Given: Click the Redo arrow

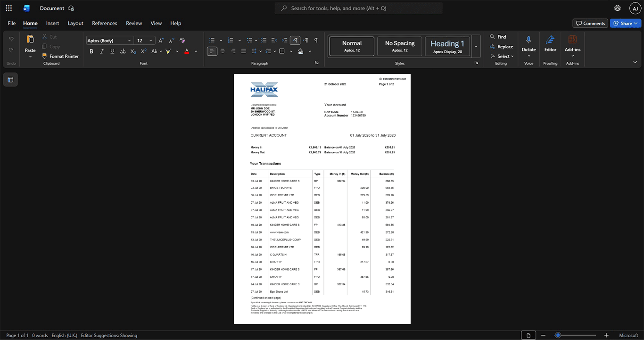Looking at the screenshot, I should (x=11, y=50).
